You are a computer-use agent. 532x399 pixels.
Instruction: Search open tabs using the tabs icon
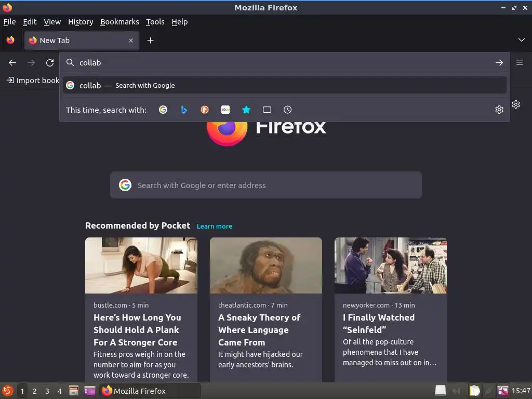pos(267,110)
